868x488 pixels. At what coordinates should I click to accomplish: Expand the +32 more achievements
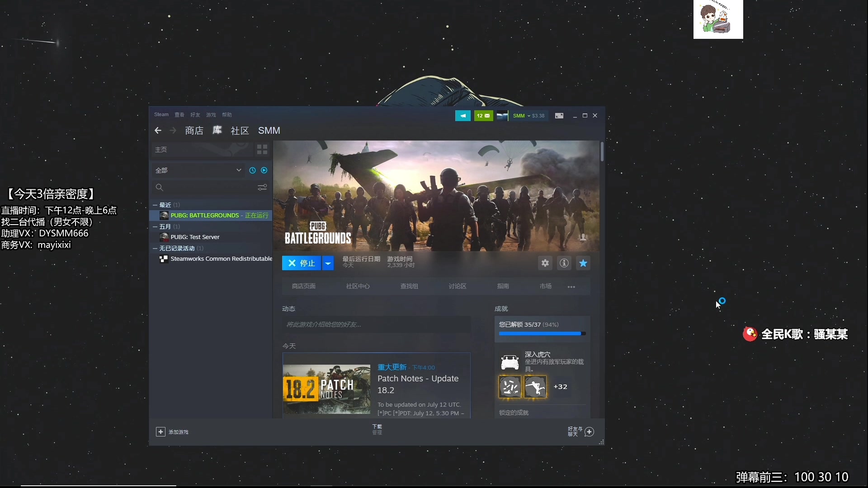561,387
